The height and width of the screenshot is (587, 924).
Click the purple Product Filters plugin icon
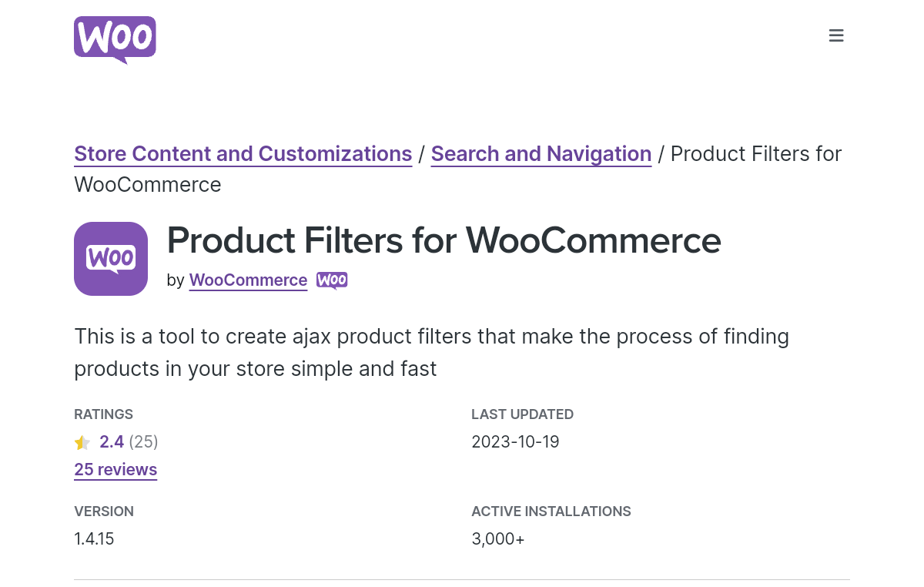[x=111, y=259]
